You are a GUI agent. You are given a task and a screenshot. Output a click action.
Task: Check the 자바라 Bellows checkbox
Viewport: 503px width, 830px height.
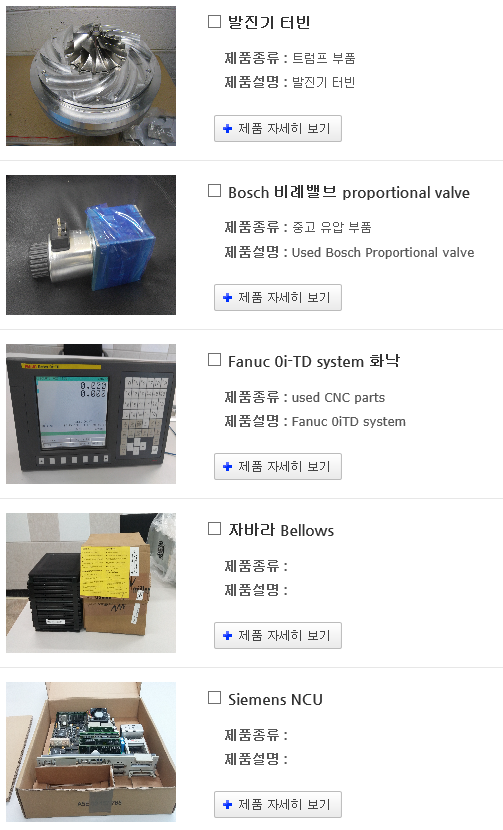pos(214,529)
